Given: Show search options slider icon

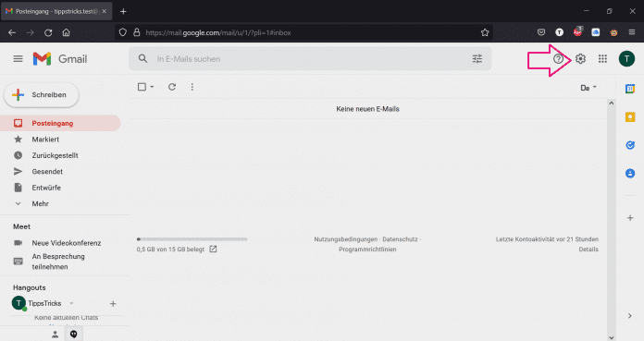Looking at the screenshot, I should coord(477,58).
